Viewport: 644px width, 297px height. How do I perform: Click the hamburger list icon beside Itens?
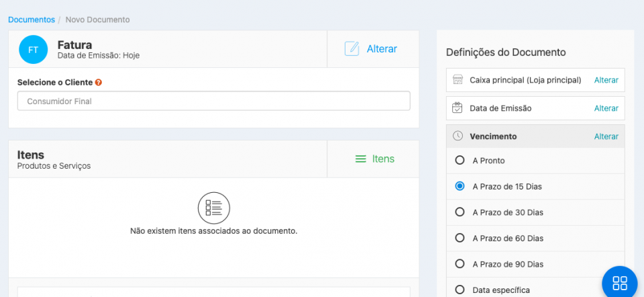point(360,159)
